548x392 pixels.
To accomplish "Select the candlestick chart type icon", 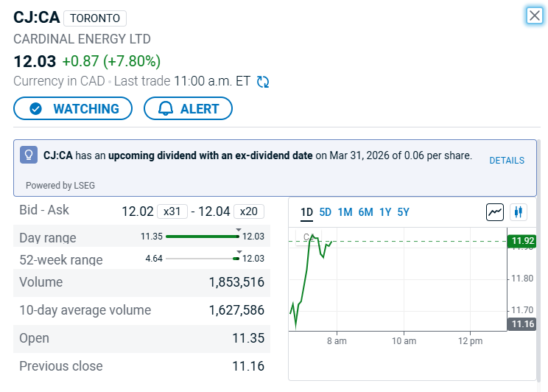I will [x=519, y=212].
